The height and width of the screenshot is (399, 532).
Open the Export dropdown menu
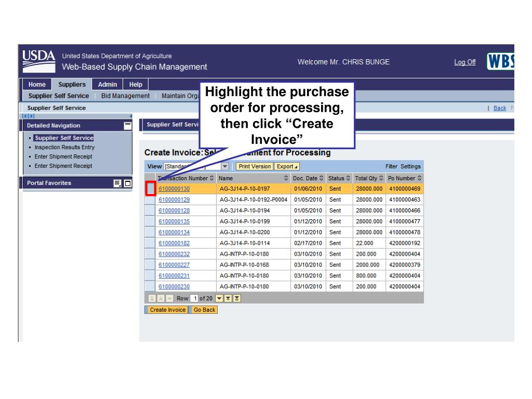[287, 166]
